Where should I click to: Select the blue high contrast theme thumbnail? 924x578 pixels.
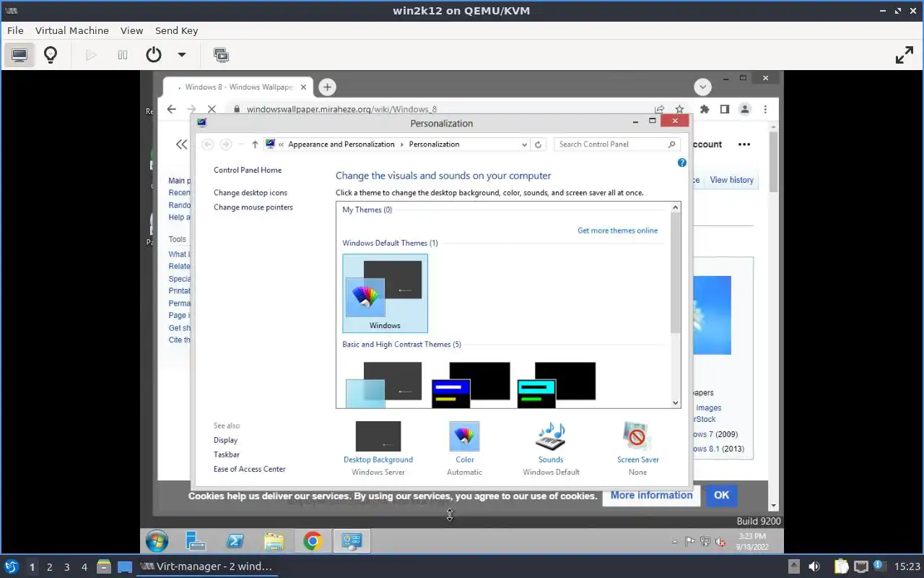pyautogui.click(x=471, y=385)
